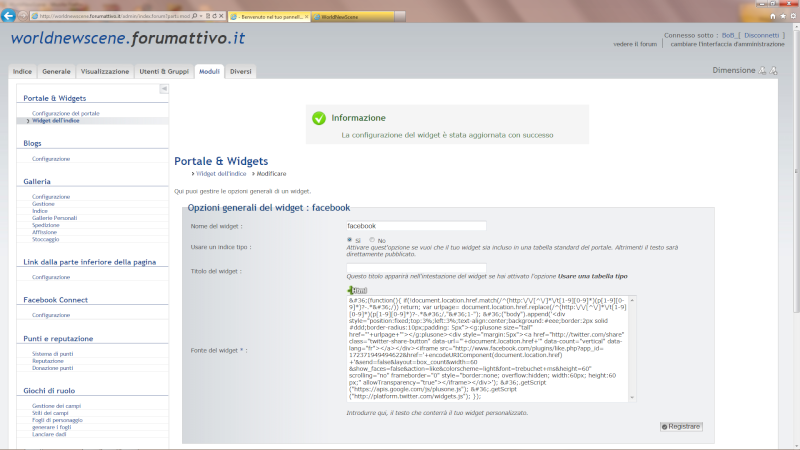
Task: Click the browser forward arrow
Action: click(22, 16)
